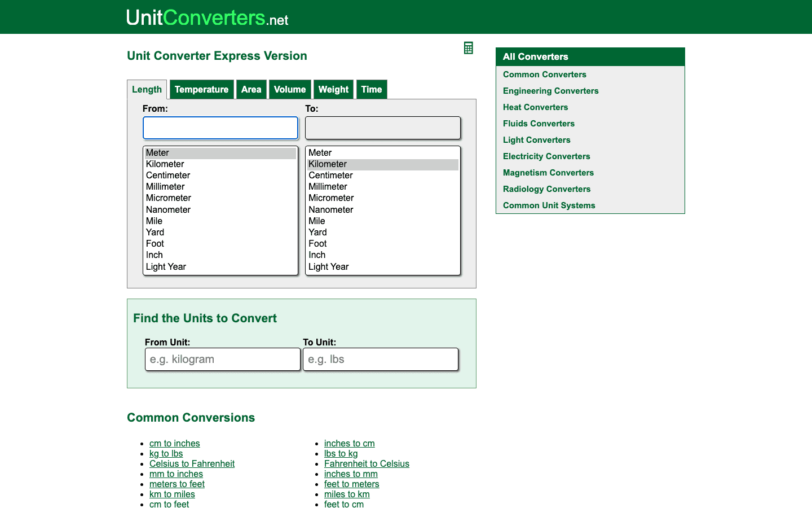
Task: Open the Time tab
Action: (372, 89)
